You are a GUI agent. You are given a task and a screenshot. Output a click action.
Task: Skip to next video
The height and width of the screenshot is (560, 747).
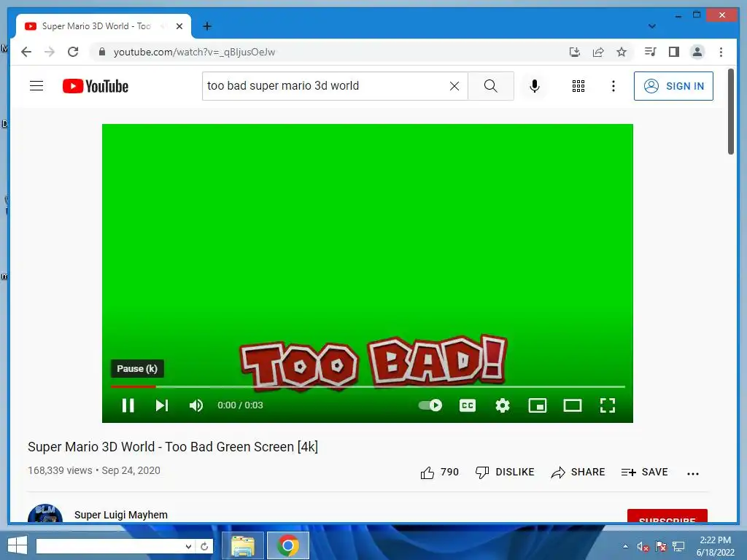(162, 405)
